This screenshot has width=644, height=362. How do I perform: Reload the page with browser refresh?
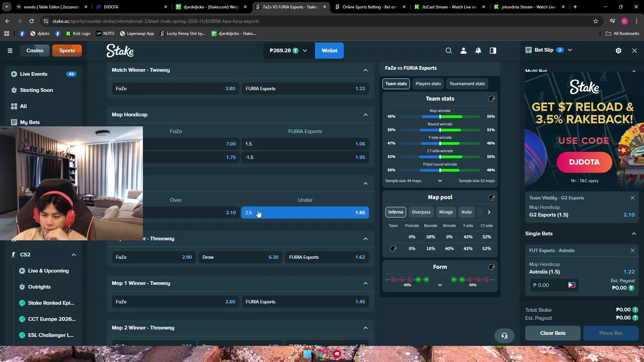[x=31, y=21]
